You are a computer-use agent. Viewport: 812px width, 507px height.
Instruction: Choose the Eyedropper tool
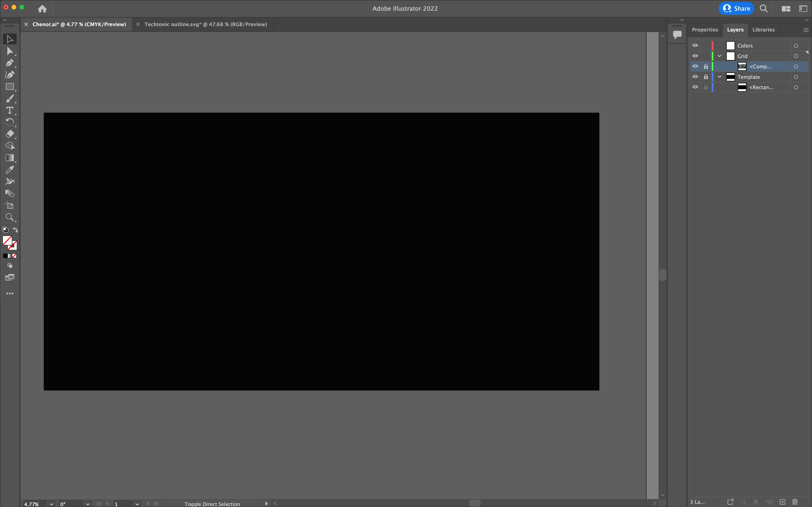pyautogui.click(x=9, y=170)
